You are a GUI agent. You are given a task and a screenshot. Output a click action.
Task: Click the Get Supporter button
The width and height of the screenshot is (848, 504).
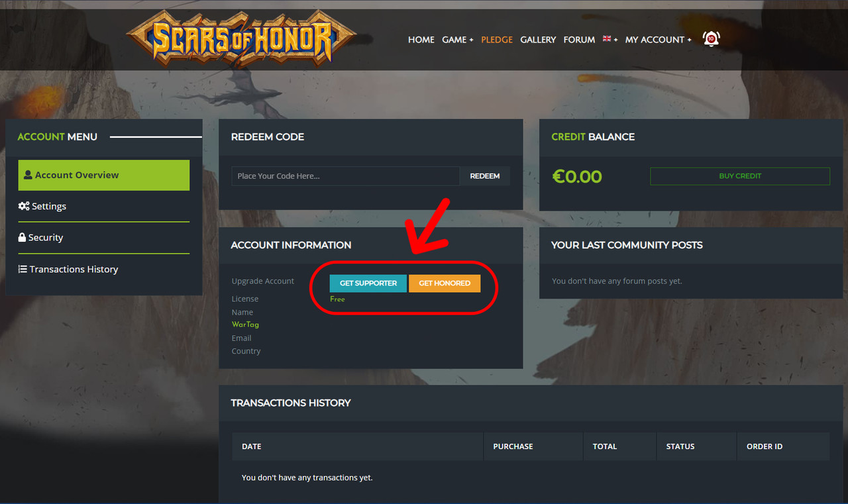tap(368, 283)
